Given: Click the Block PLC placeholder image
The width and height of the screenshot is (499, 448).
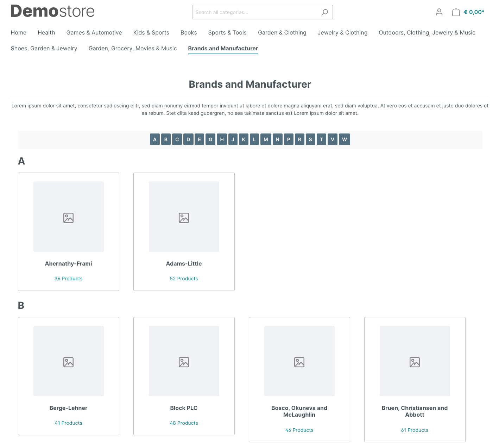Looking at the screenshot, I should pos(184,361).
